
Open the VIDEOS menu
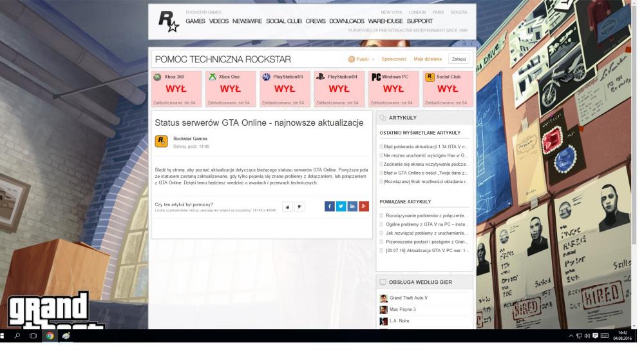coord(219,21)
